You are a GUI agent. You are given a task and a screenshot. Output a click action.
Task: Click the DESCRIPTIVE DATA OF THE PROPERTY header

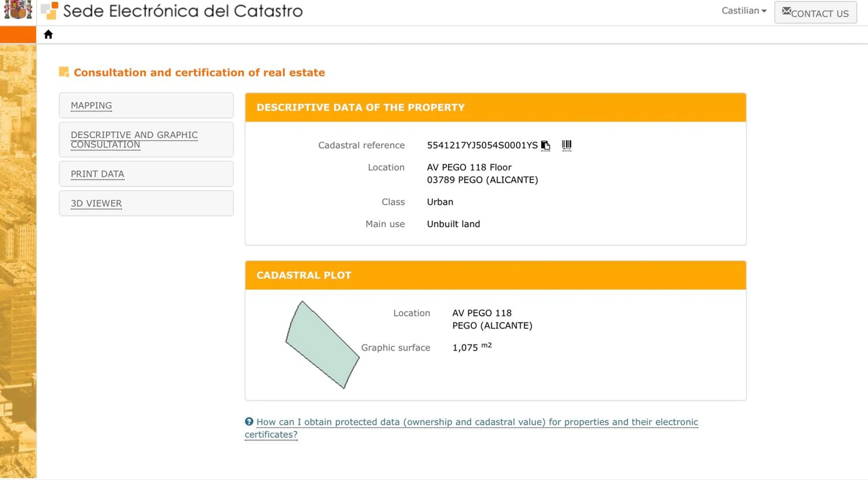(x=360, y=107)
